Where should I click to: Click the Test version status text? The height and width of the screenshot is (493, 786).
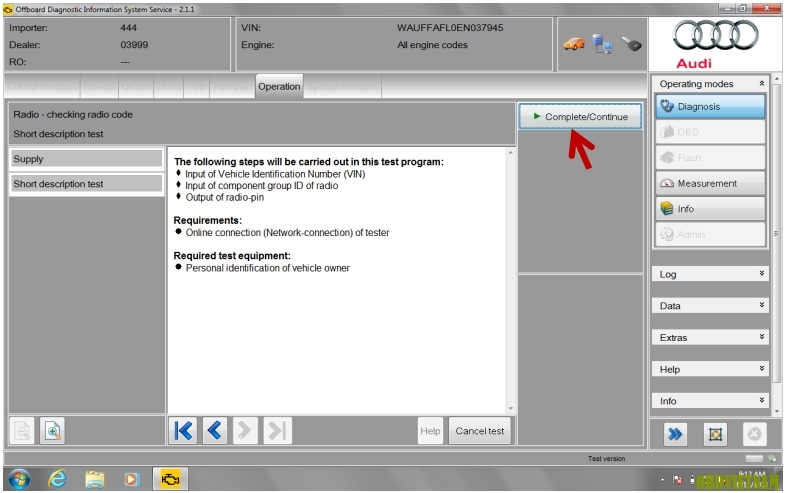[x=606, y=458]
